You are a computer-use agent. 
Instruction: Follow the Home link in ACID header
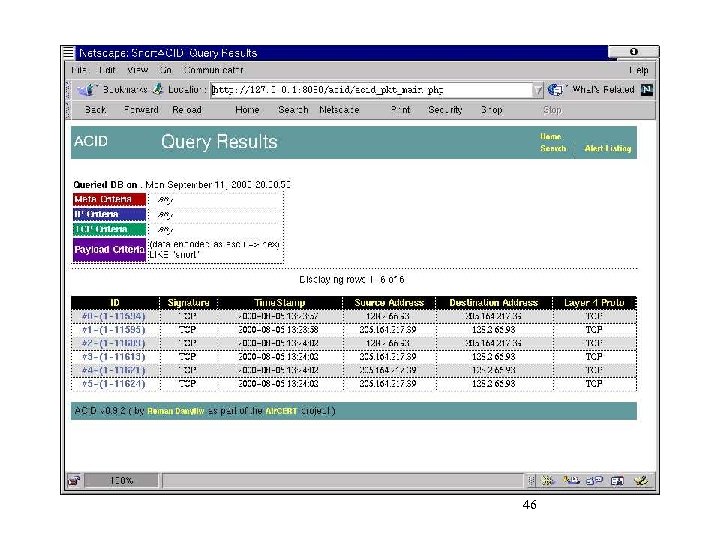pos(551,137)
